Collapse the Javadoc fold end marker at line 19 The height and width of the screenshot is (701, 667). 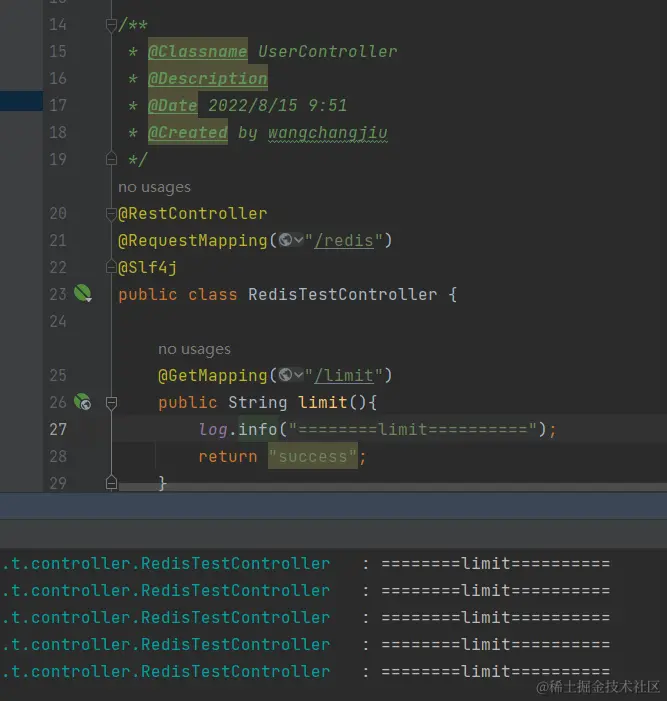point(111,159)
